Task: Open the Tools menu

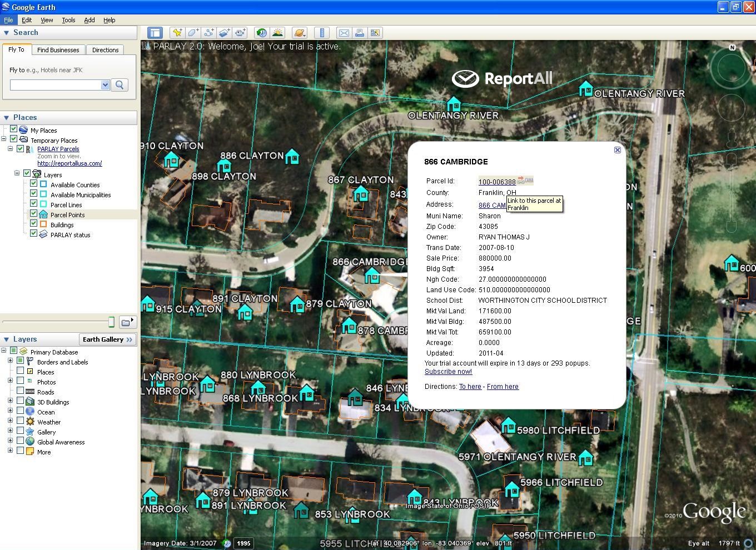Action: 68,20
